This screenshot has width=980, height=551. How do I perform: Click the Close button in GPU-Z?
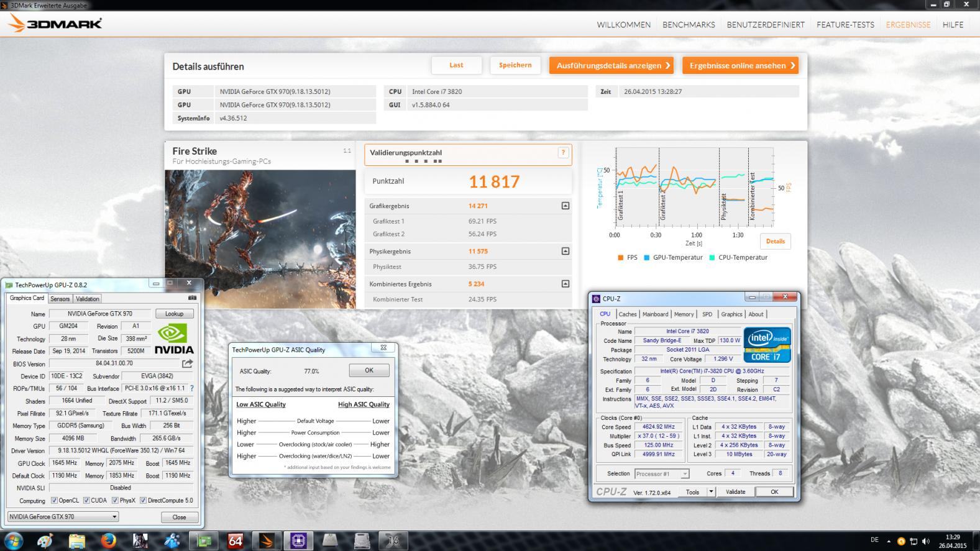click(179, 517)
